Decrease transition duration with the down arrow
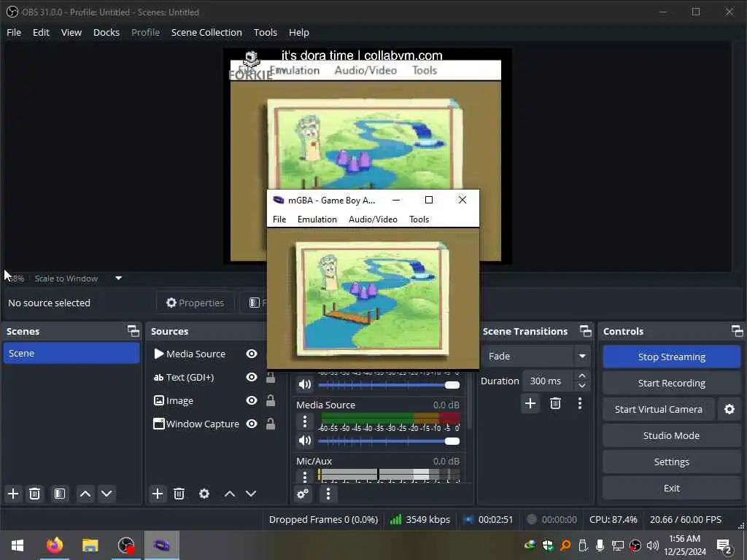Image resolution: width=747 pixels, height=560 pixels. (x=582, y=386)
